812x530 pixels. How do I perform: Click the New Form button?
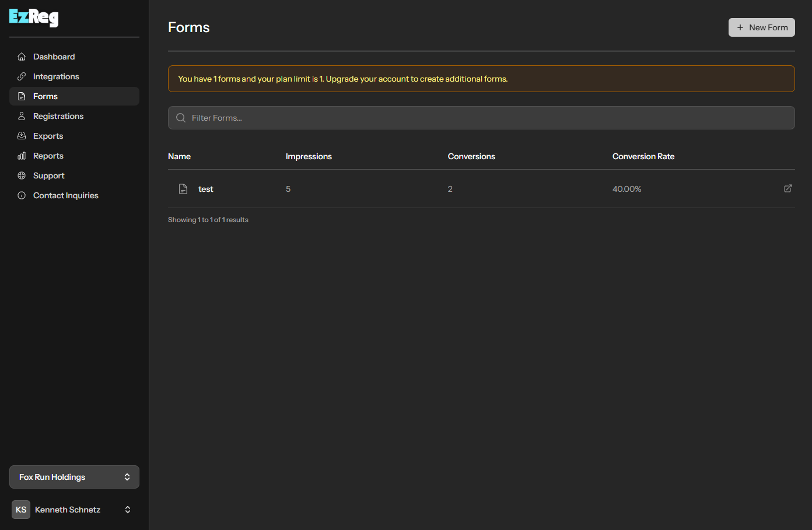pos(761,27)
